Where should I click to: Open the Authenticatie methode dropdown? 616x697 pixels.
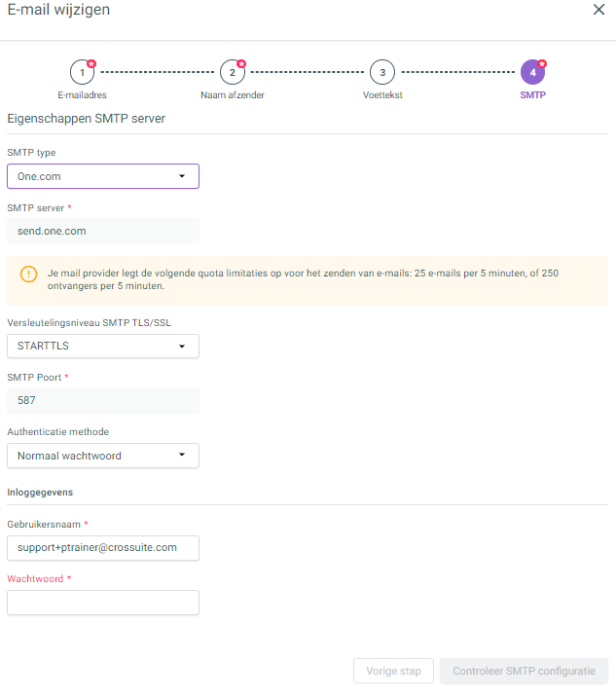click(x=103, y=456)
